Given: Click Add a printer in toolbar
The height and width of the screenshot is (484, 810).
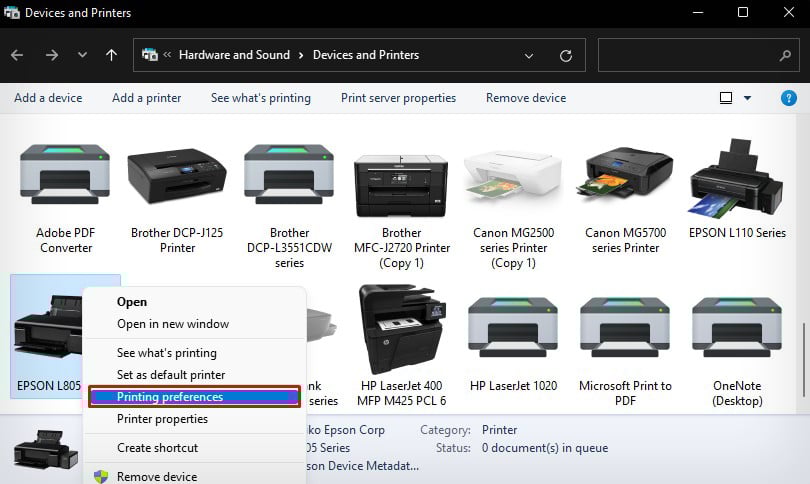Looking at the screenshot, I should click(147, 98).
